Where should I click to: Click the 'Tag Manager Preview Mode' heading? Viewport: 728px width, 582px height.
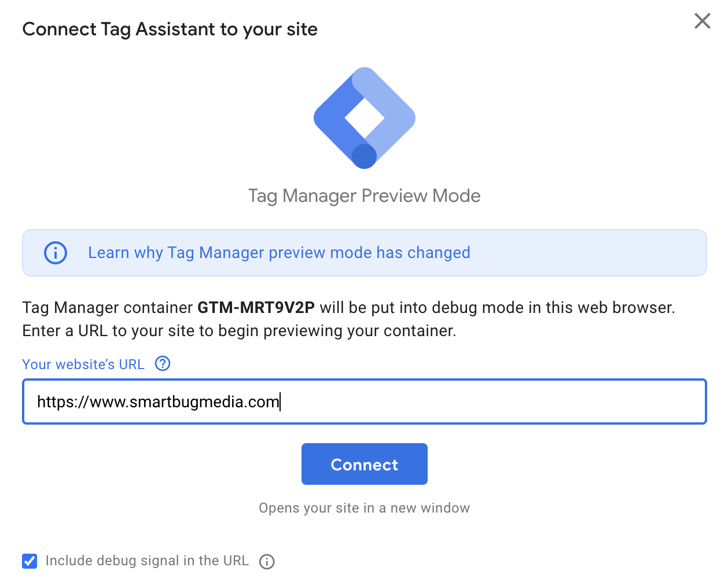tap(365, 196)
